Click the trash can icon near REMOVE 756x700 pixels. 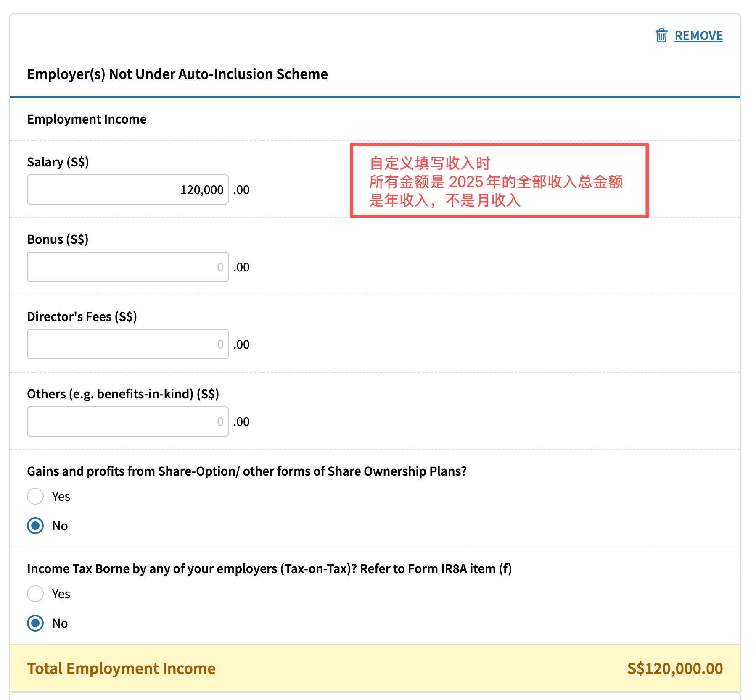tap(661, 35)
